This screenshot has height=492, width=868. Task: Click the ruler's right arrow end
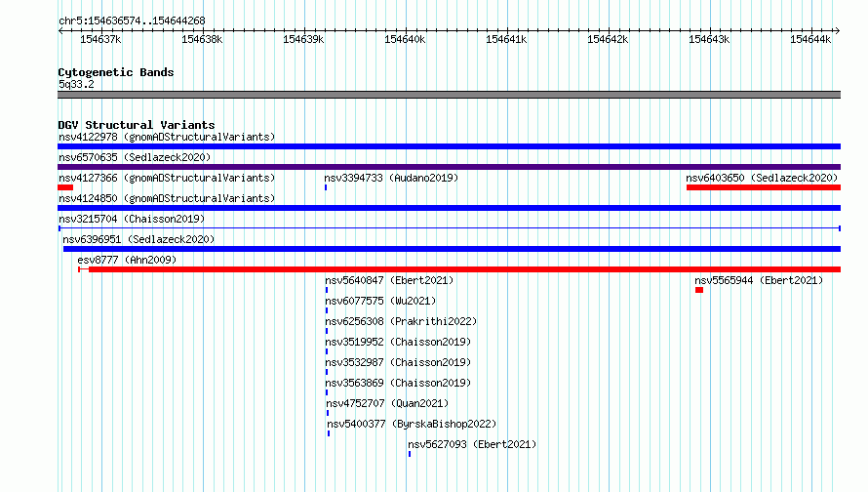click(838, 30)
